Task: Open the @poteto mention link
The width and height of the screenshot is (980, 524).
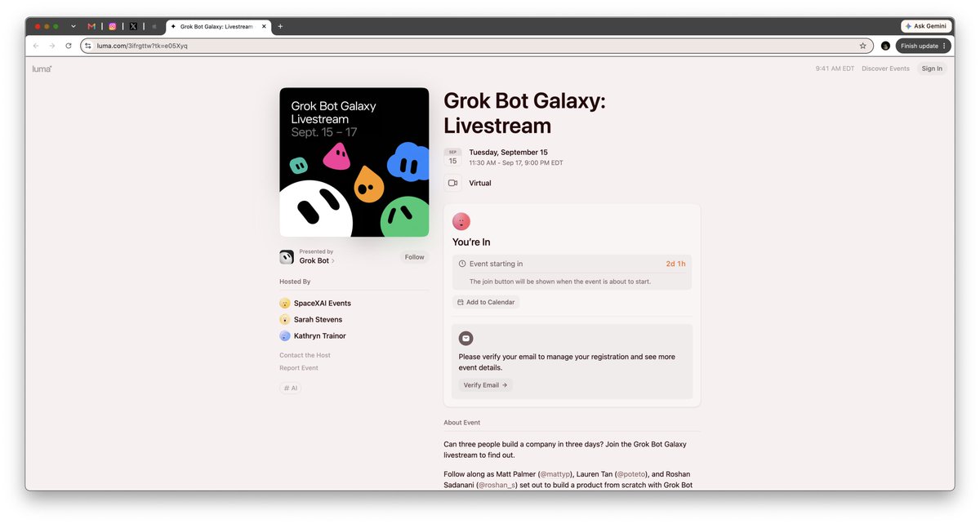Action: point(631,474)
